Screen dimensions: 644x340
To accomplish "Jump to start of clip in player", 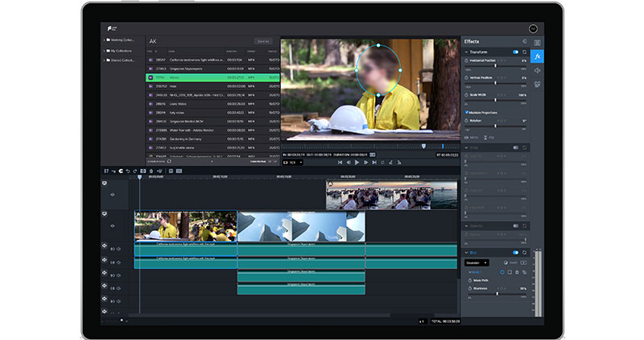I will pyautogui.click(x=340, y=162).
